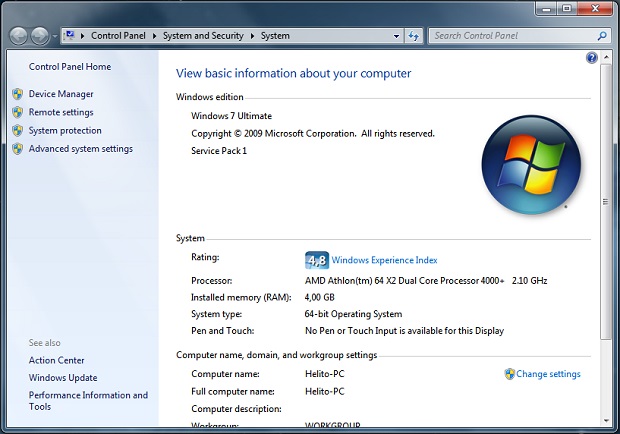Click the Back navigation arrow button
Screen dimensions: 620x434
[18, 36]
